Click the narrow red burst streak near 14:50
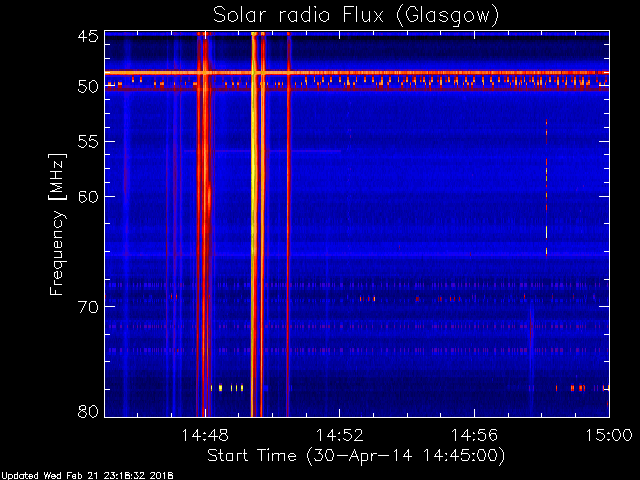 tap(288, 224)
